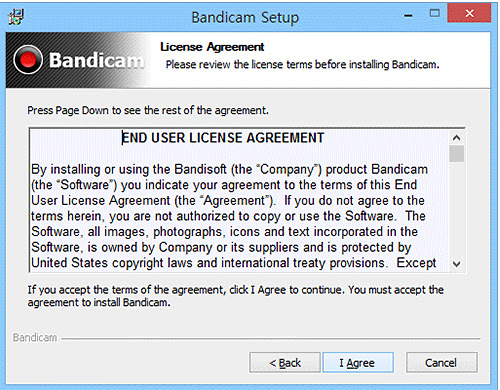Click the grayed Bandicam branding label

pos(35,338)
